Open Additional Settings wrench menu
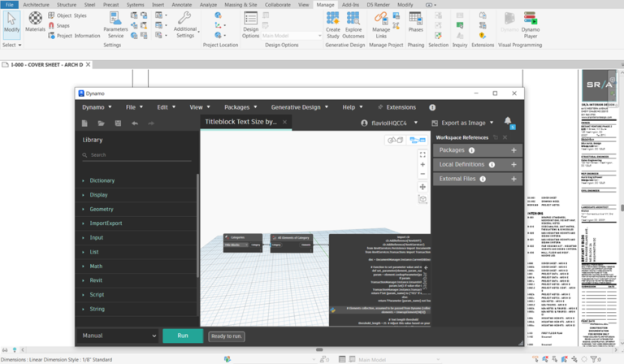Viewport: 624px width, 364px height. coord(185,24)
